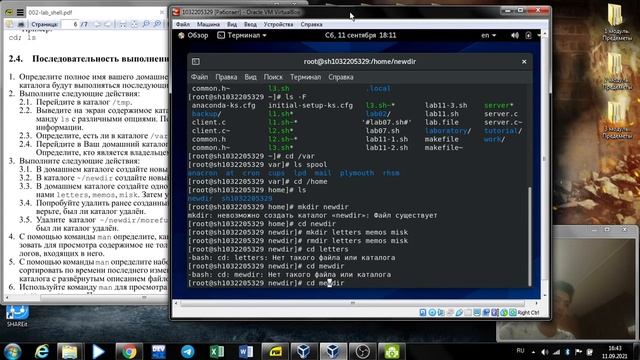The image size is (640, 360).
Task: Click the terminal's vertical scrollbar
Action: 530,237
